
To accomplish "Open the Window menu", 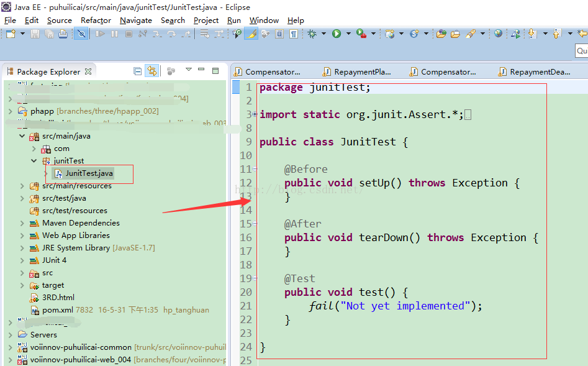I will click(x=264, y=21).
